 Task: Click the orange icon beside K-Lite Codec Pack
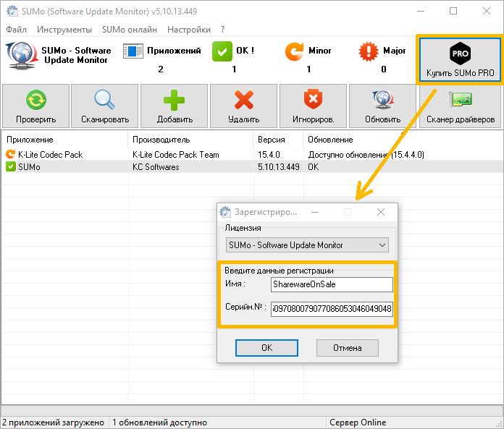coord(11,154)
